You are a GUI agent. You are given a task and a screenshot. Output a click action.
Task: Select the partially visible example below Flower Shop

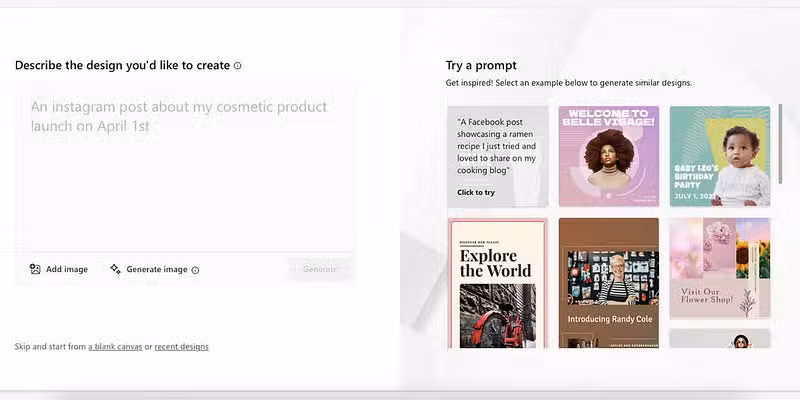click(719, 339)
